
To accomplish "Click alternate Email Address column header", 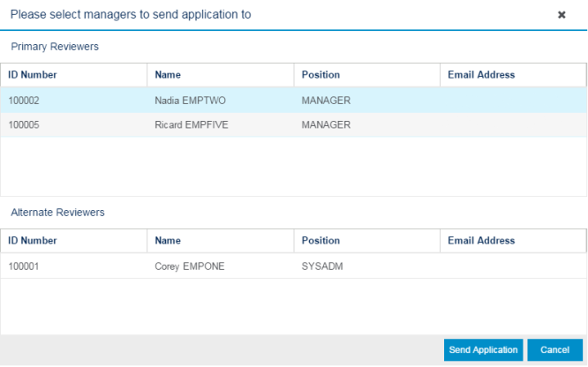I will 513,240.
